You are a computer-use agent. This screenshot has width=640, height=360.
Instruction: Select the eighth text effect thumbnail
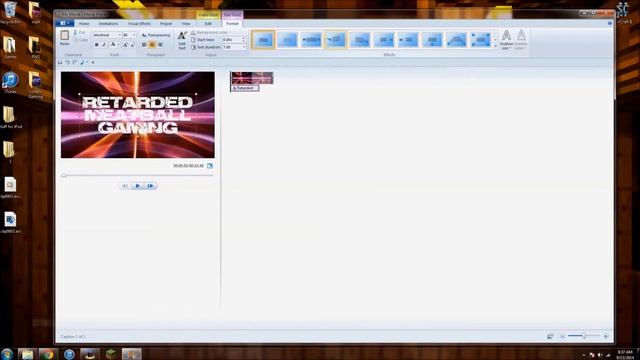(x=432, y=40)
